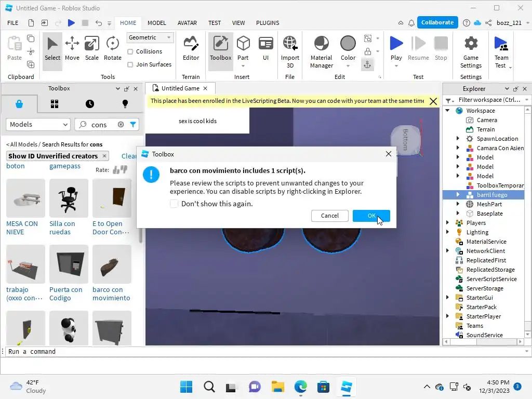Click the gamepass suggestion link
The width and height of the screenshot is (532, 399).
(65, 166)
